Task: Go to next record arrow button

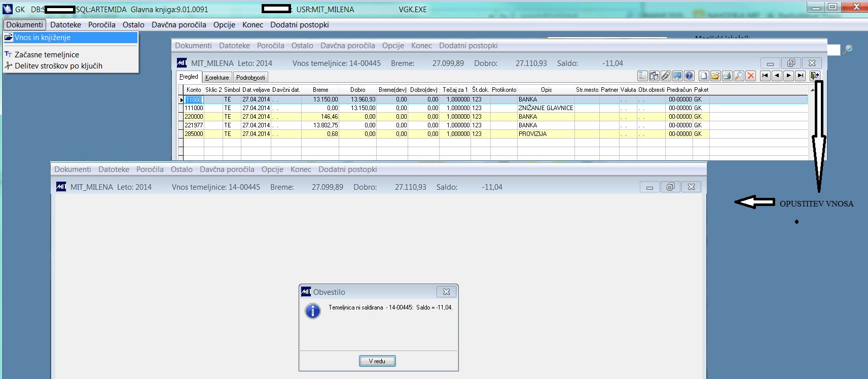Action: pos(788,76)
